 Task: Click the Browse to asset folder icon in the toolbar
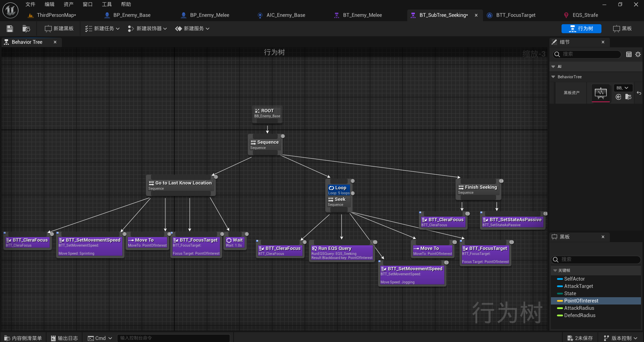(26, 29)
